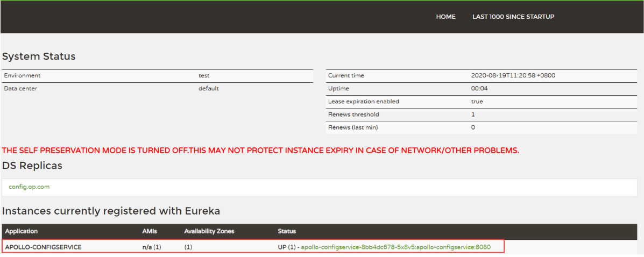644x257 pixels.
Task: Click the Availability Zones column header
Action: click(x=209, y=232)
